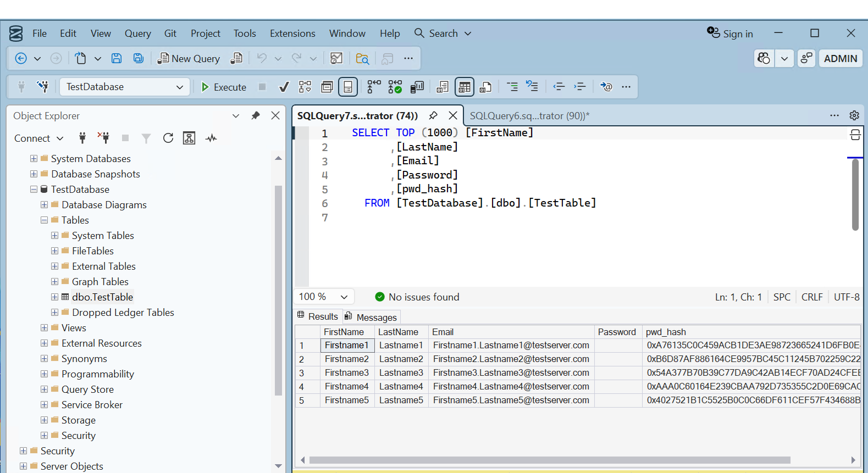Image resolution: width=868 pixels, height=473 pixels.
Task: Select Results to File mode
Action: (485, 87)
